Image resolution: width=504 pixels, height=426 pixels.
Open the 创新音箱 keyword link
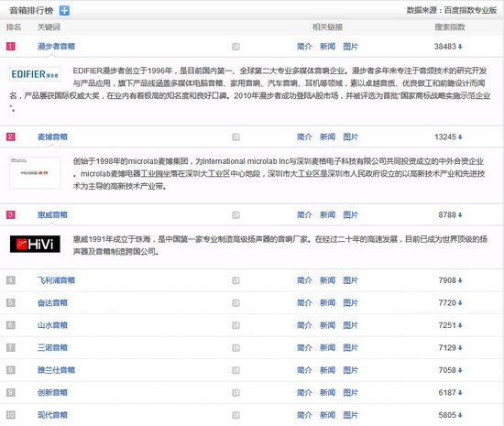pos(52,393)
